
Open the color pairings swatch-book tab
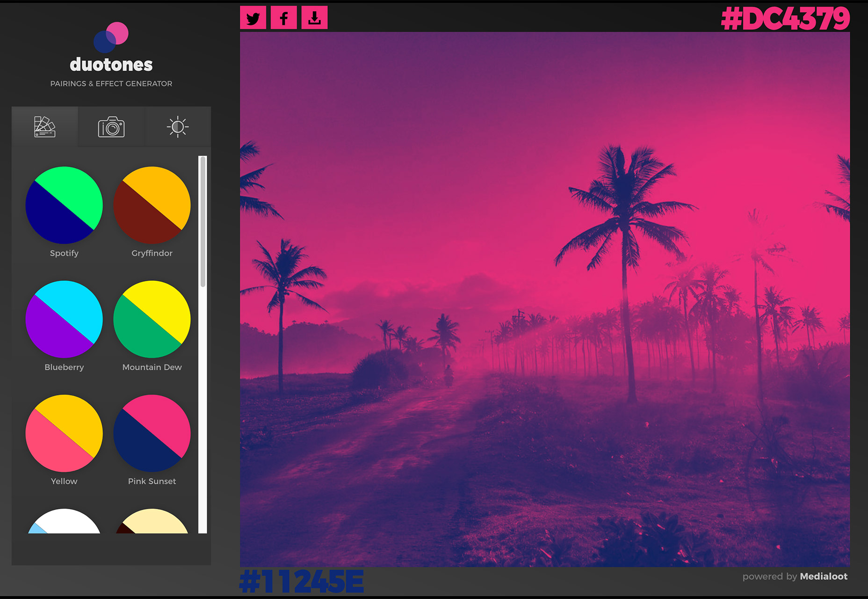[x=45, y=127]
